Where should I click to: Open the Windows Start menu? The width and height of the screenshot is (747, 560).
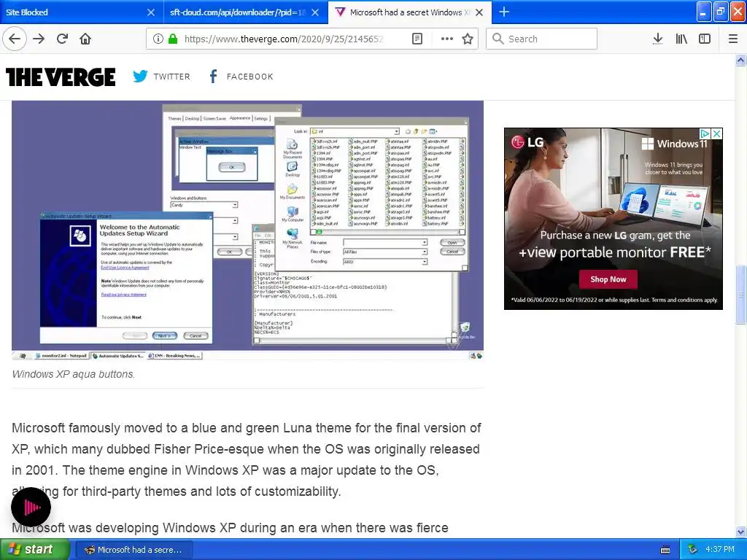point(35,549)
